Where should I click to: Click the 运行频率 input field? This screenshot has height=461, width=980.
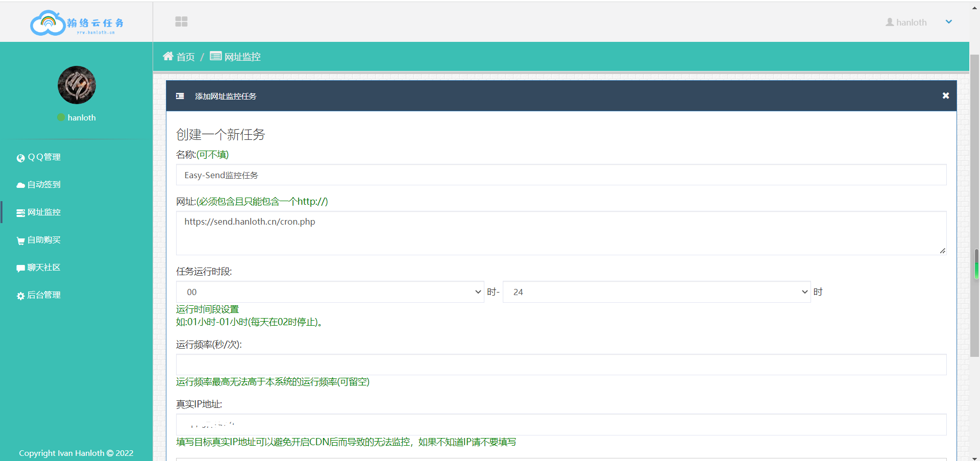point(561,365)
